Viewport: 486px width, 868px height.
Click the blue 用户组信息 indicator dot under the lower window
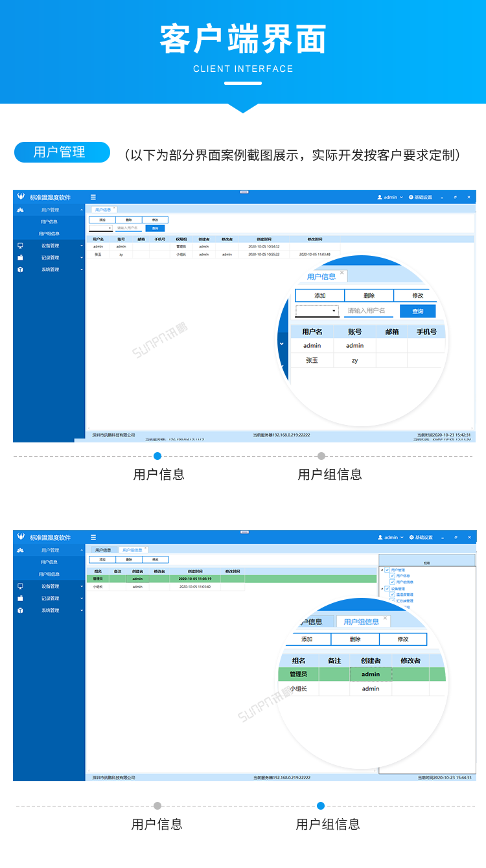(321, 806)
